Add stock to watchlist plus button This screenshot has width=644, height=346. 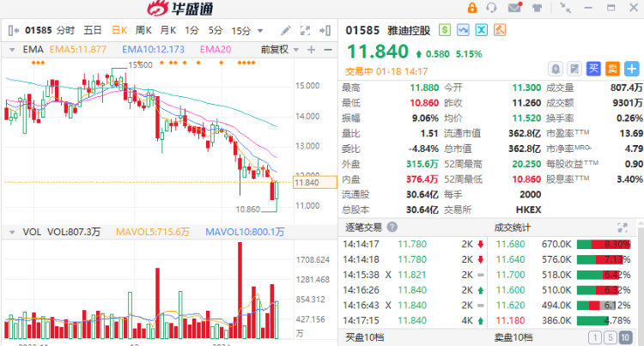(632, 69)
